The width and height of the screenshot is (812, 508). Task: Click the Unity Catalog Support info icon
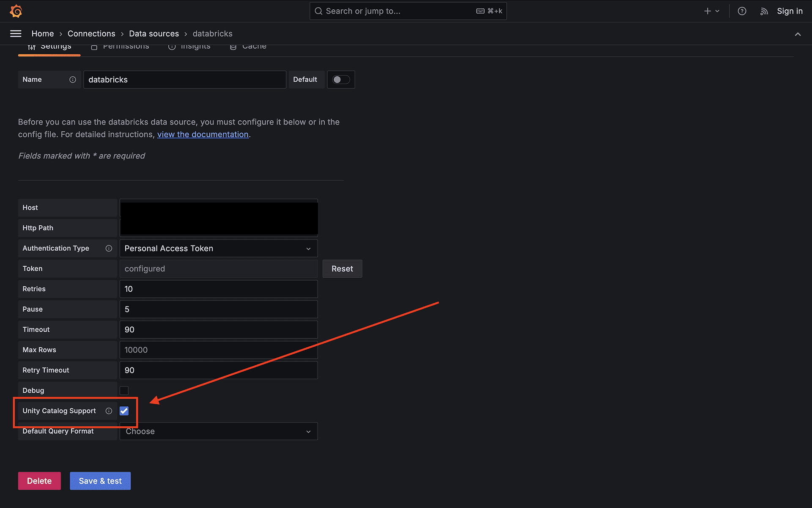[x=109, y=411]
